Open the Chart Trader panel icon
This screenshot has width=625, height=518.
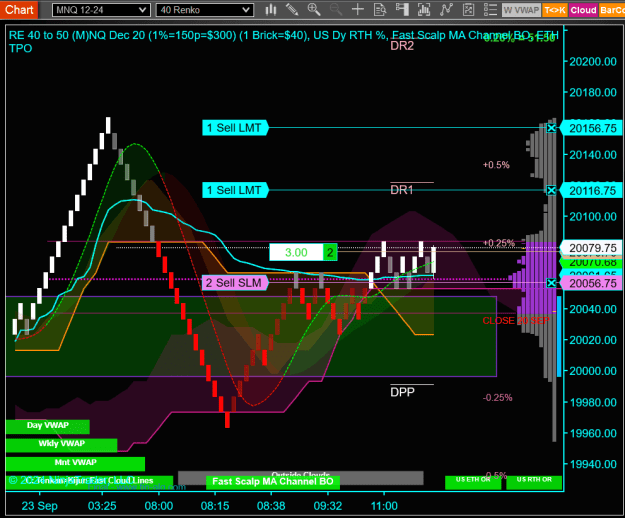402,10
